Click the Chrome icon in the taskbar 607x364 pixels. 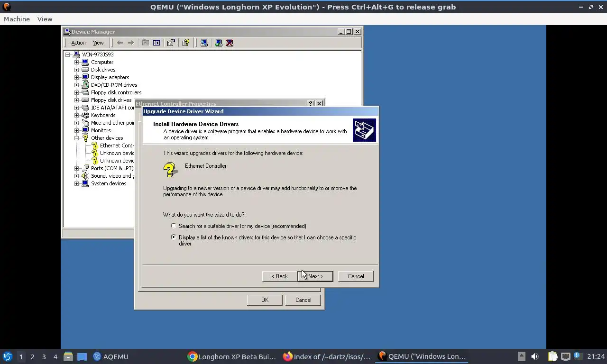point(192,356)
